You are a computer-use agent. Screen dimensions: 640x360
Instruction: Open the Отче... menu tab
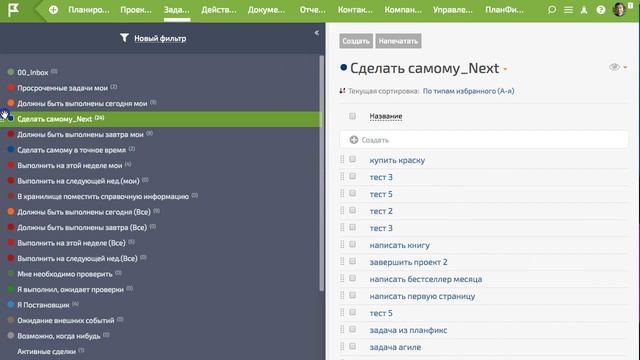point(313,10)
